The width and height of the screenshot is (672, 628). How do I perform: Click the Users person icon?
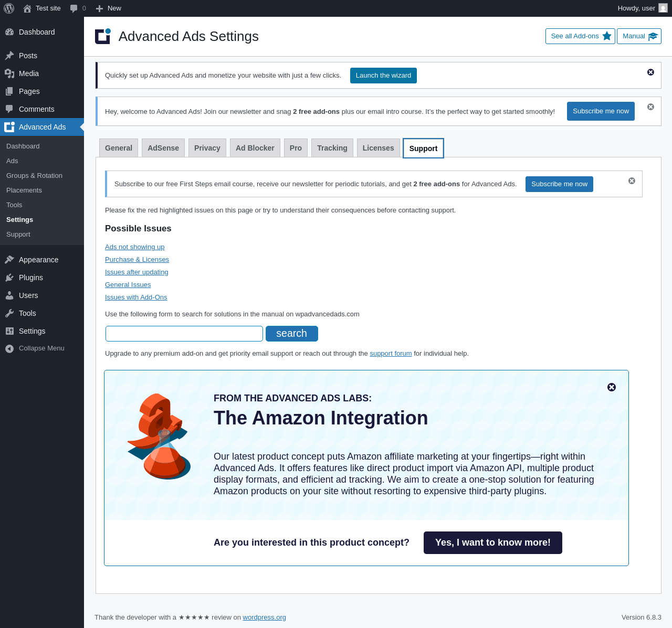(9, 295)
